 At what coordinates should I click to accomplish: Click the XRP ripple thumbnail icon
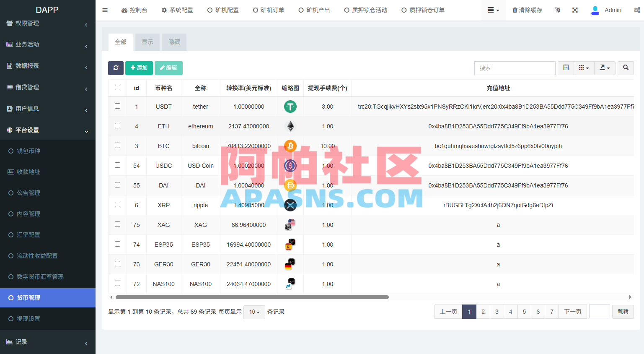(290, 205)
